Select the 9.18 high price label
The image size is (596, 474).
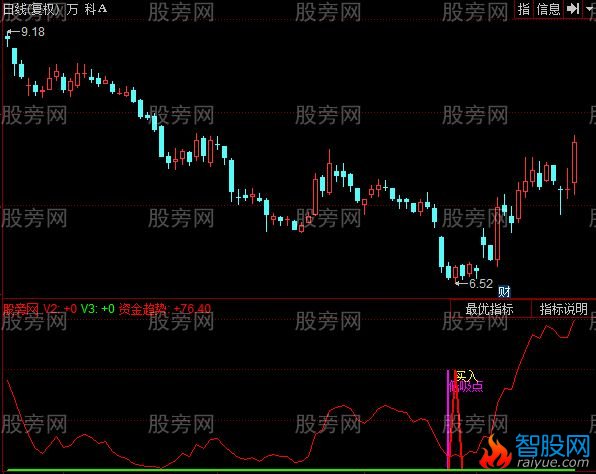coord(33,32)
